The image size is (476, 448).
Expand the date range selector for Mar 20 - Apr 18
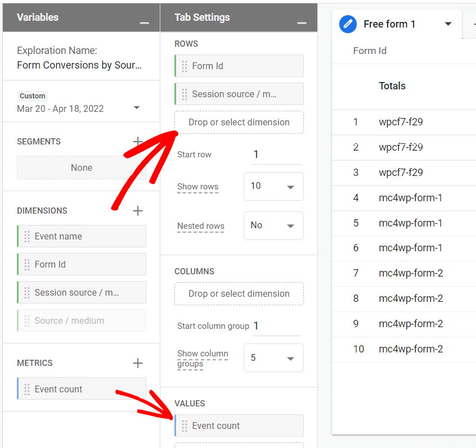[137, 108]
